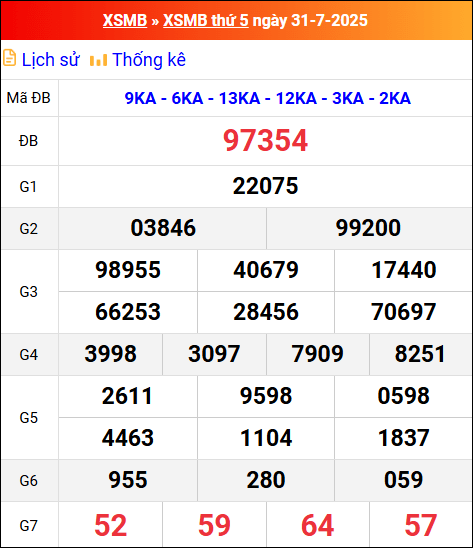Open Lịch sử history link

coord(51,60)
